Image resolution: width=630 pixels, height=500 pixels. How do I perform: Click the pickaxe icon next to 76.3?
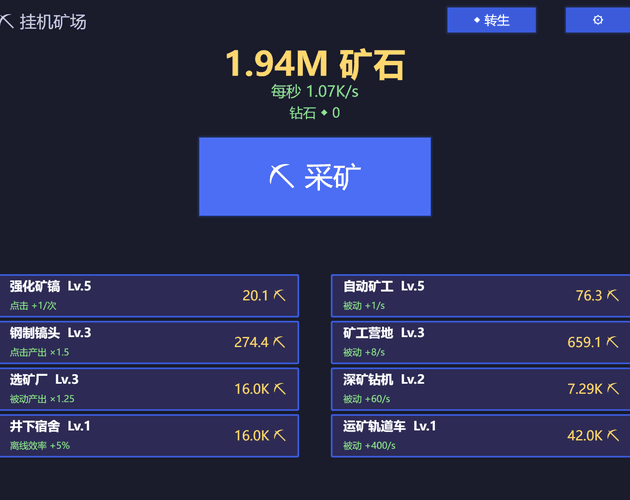coord(613,295)
